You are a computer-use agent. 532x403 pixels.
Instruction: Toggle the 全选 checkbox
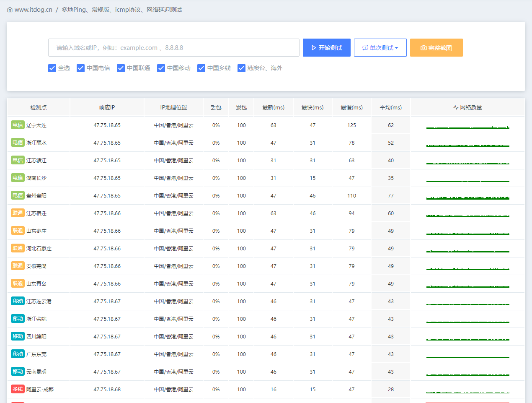[52, 68]
